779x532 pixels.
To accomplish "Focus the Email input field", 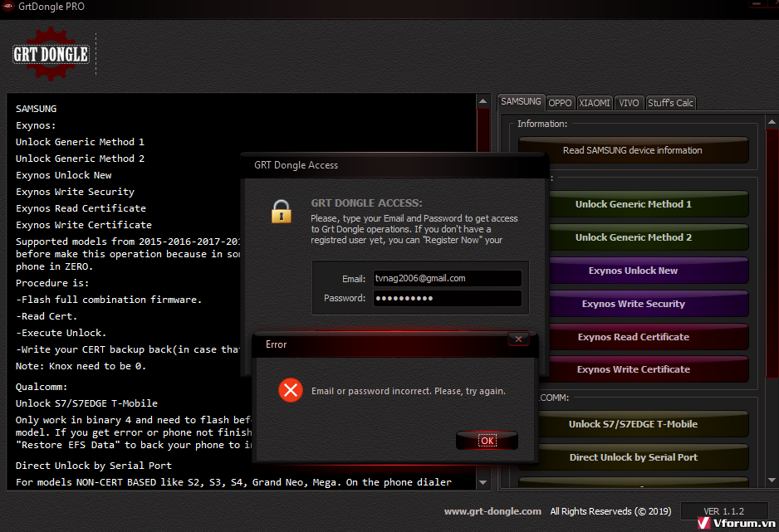I will 447,278.
